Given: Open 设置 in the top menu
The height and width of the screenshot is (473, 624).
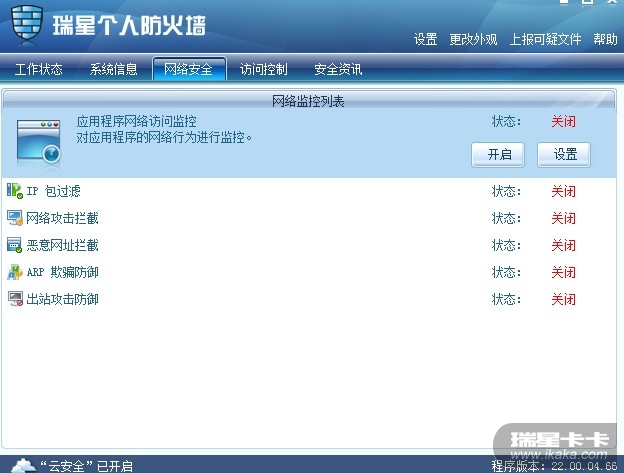Looking at the screenshot, I should (x=425, y=39).
